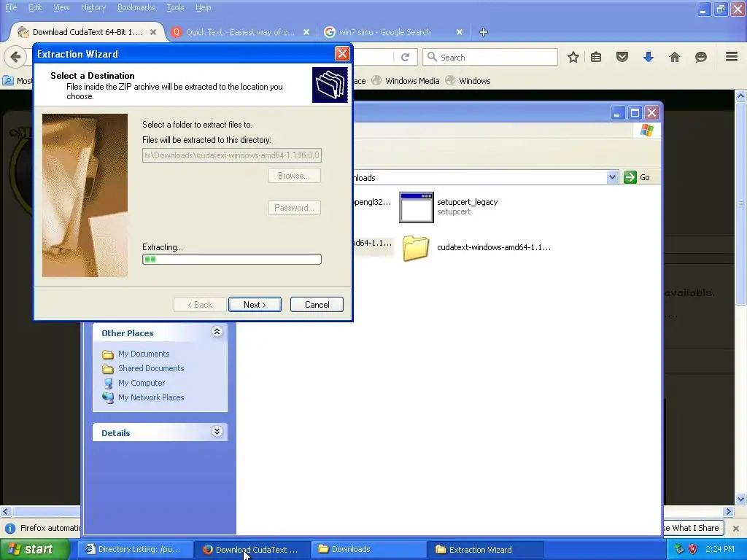
Task: Switch to the win7 simu Google Search tab
Action: [x=384, y=32]
